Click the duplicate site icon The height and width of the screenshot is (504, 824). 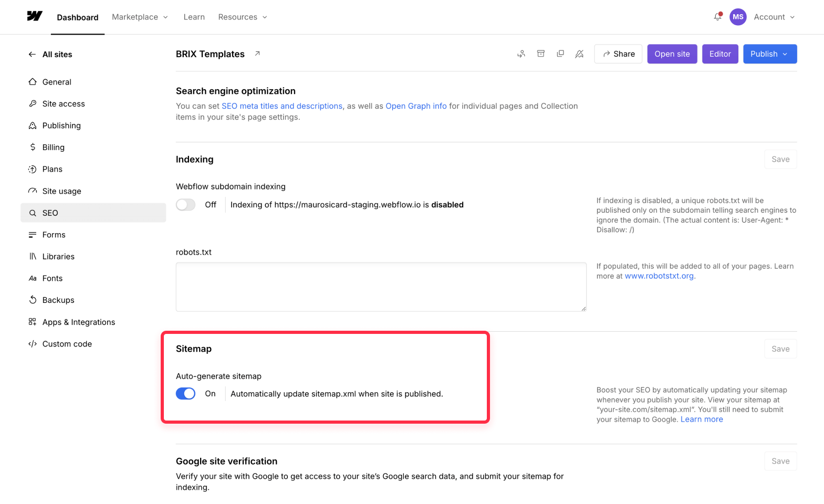tap(560, 54)
